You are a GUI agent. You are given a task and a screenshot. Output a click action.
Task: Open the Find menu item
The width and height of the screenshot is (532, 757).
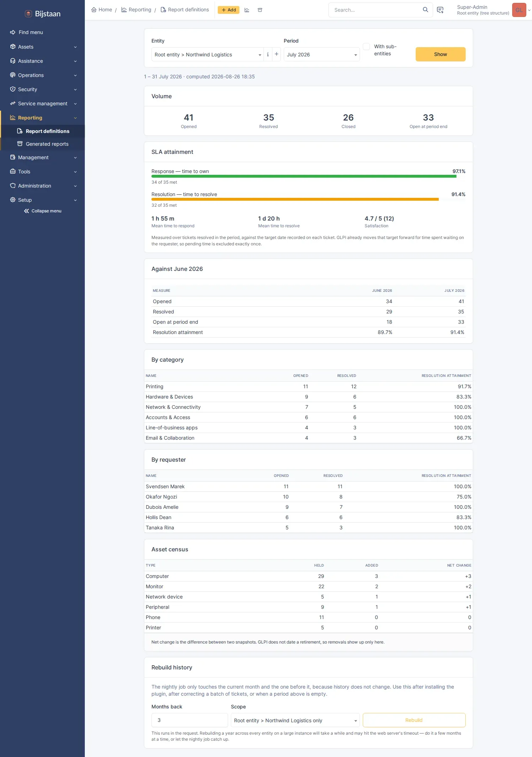[42, 32]
